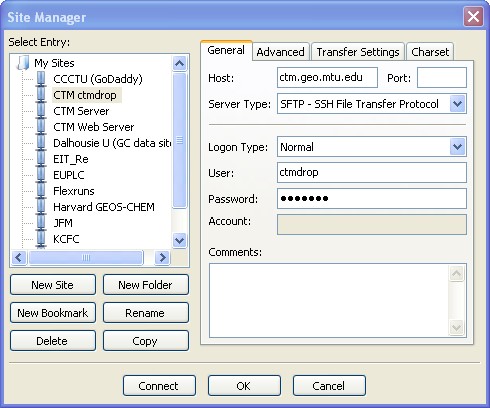Click the site list scroll down arrow
The image size is (490, 408).
click(x=179, y=240)
